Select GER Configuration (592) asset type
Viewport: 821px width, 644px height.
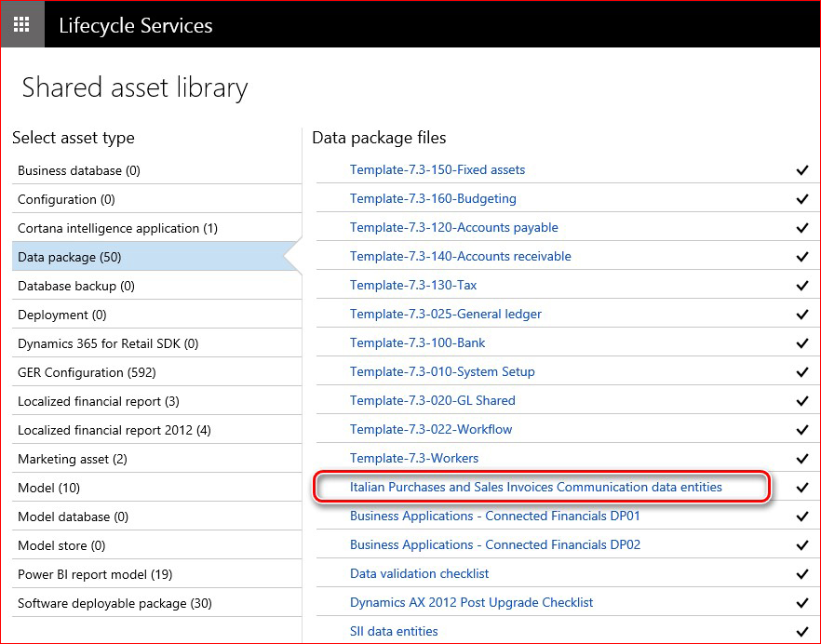point(156,371)
